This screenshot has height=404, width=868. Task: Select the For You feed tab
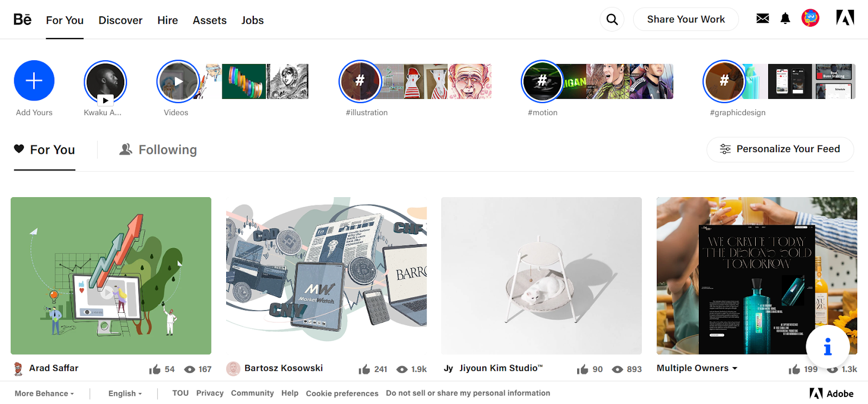coord(44,150)
